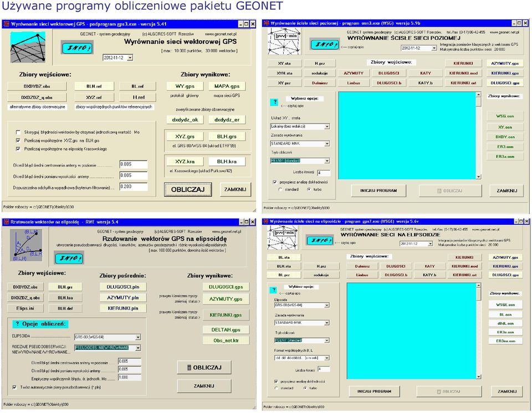The image size is (532, 413).
Task: Click INICJUJ PROGRAM in osn3.exe window
Action: pos(378,190)
